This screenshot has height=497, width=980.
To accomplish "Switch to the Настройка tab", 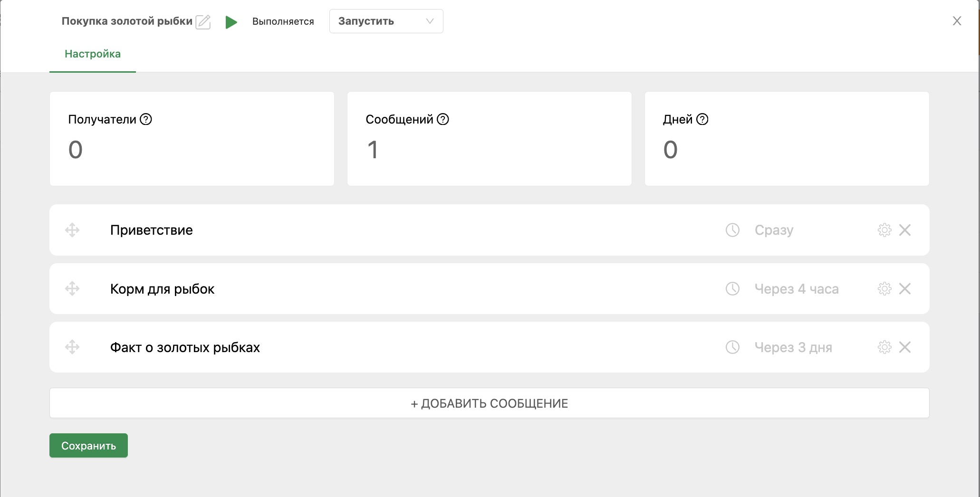I will pos(93,54).
